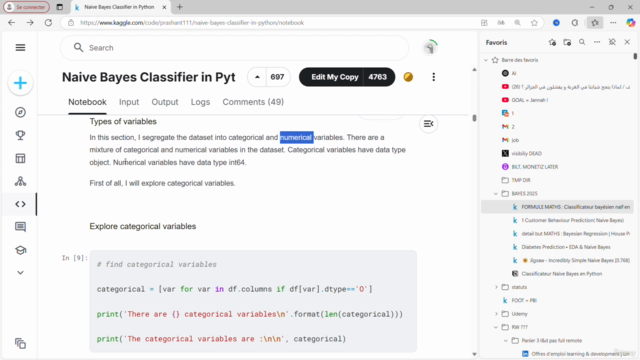Switch to the Output tab
640x360 pixels.
[x=165, y=102]
